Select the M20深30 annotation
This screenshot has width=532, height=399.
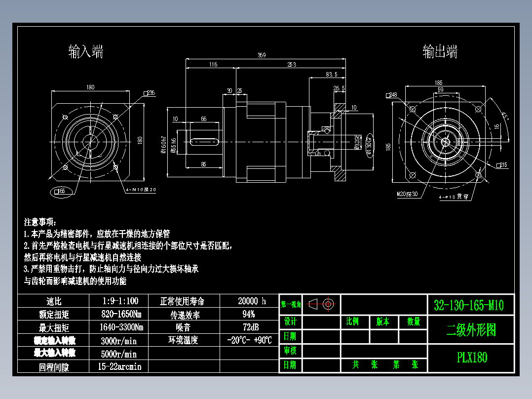click(406, 194)
